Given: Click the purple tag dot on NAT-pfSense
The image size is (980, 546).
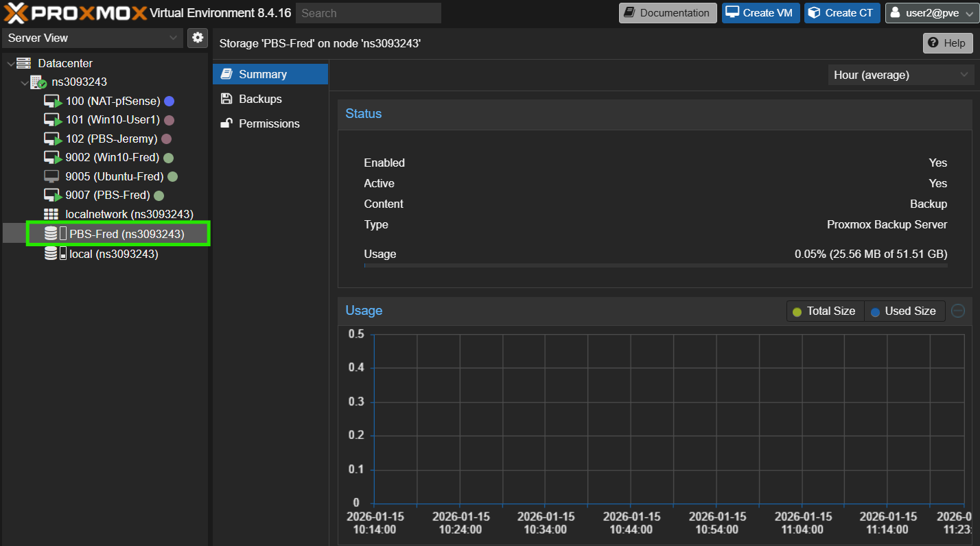Looking at the screenshot, I should point(169,102).
